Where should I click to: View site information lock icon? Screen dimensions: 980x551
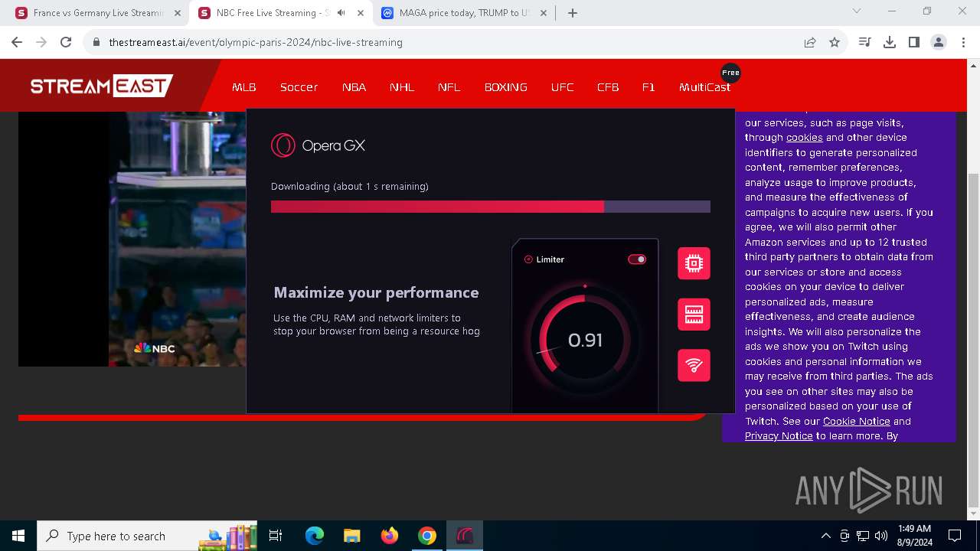click(96, 42)
